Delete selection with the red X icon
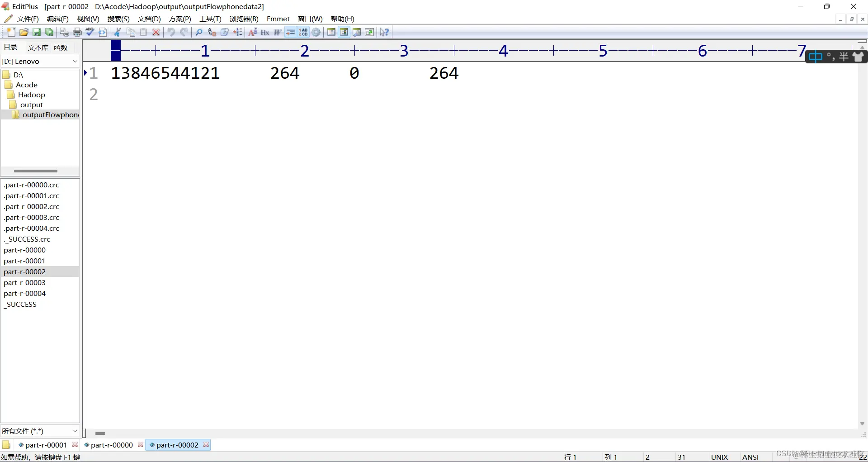868x462 pixels. [x=156, y=32]
